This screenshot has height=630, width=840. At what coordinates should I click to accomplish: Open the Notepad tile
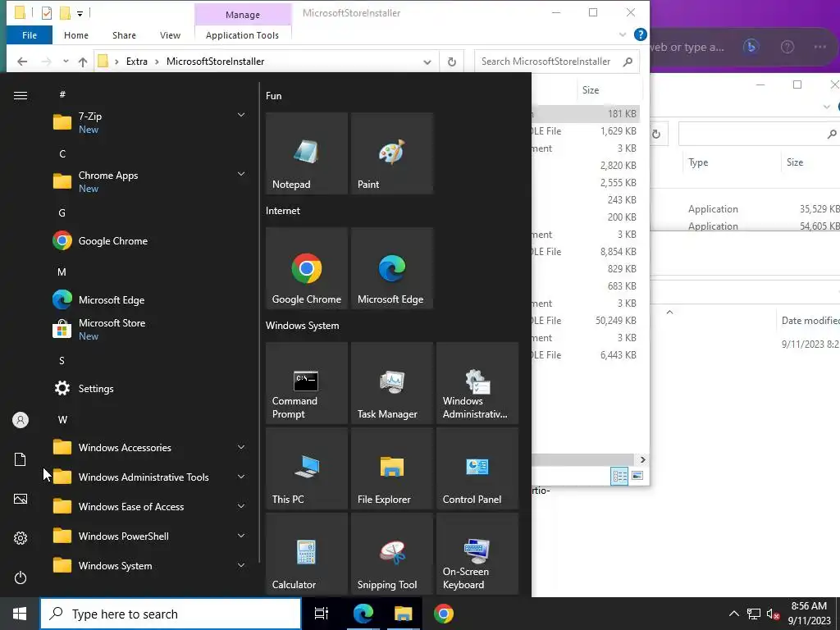pyautogui.click(x=307, y=153)
